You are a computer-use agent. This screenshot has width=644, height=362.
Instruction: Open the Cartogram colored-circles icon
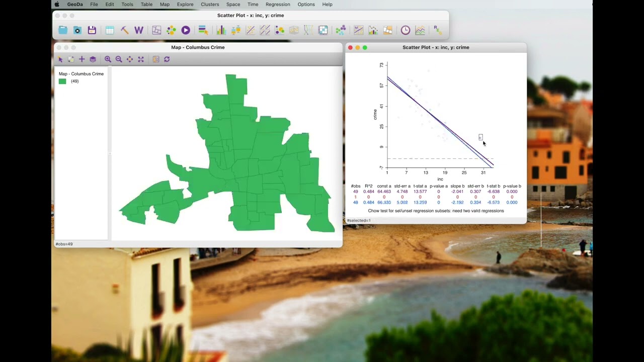coord(171,30)
